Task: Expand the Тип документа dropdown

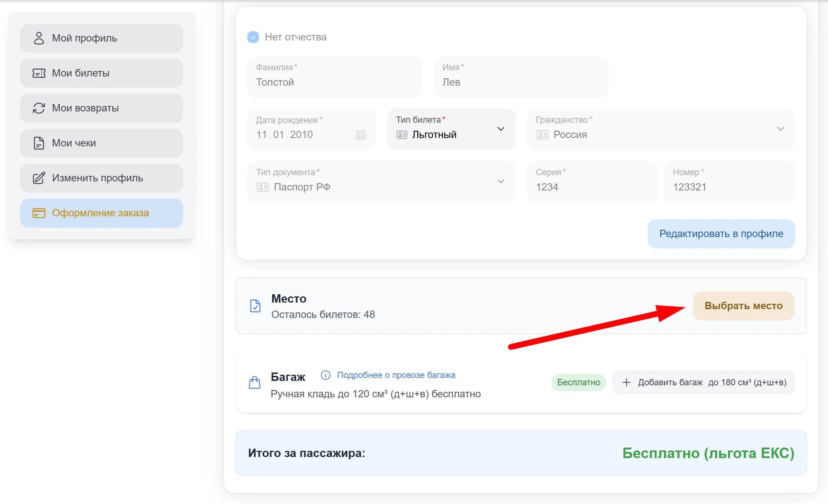Action: pyautogui.click(x=501, y=181)
